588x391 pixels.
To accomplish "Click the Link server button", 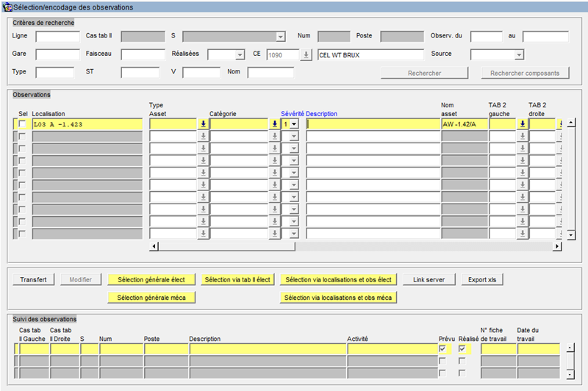I will coord(429,280).
